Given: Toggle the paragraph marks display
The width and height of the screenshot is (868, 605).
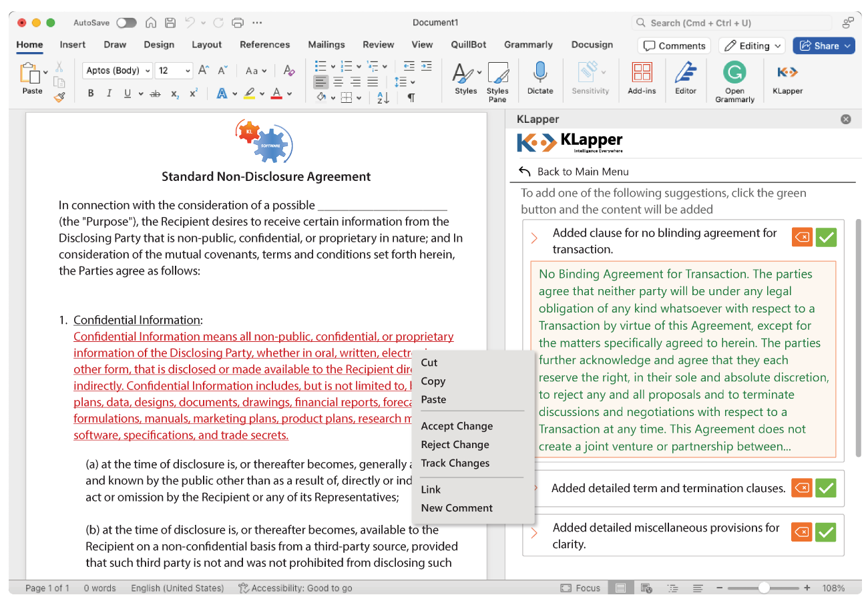Looking at the screenshot, I should tap(411, 97).
